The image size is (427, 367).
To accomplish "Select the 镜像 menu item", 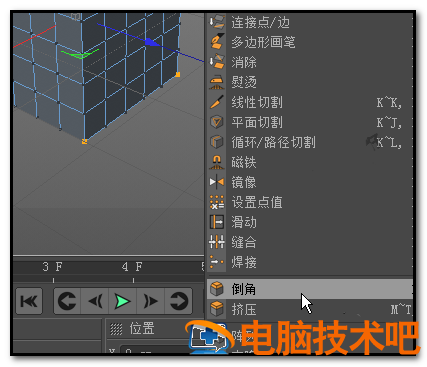I will (x=310, y=182).
